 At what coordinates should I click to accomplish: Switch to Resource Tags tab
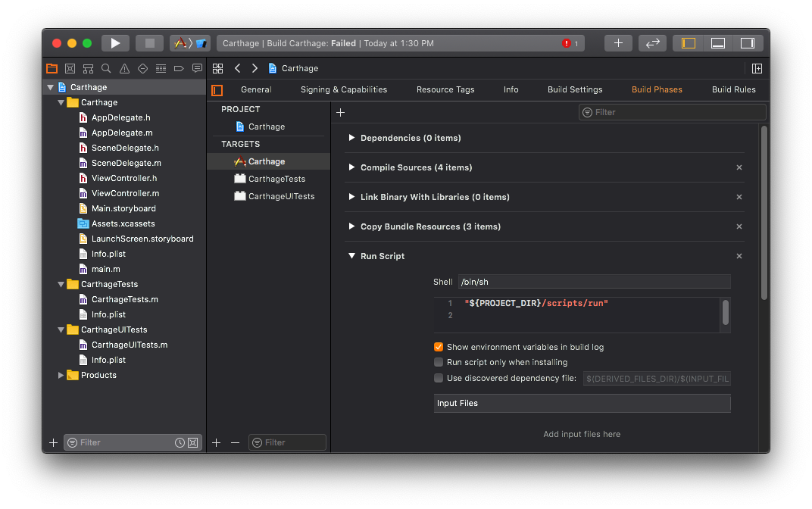coord(445,89)
